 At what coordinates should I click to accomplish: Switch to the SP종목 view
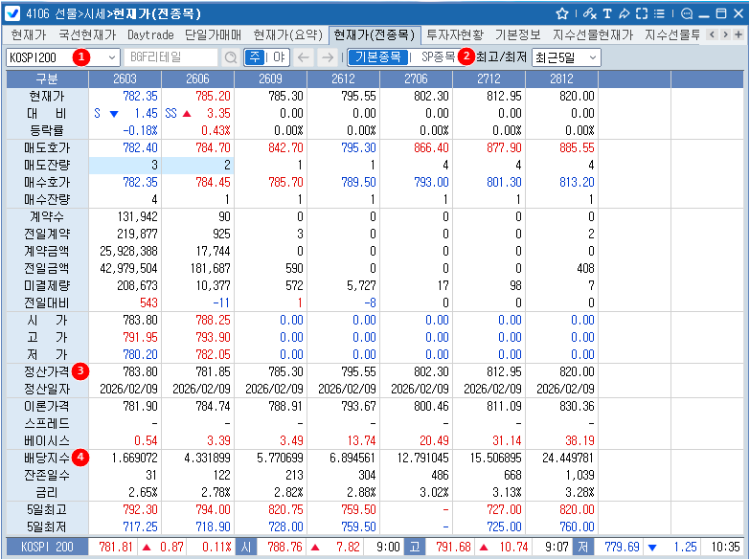point(438,57)
